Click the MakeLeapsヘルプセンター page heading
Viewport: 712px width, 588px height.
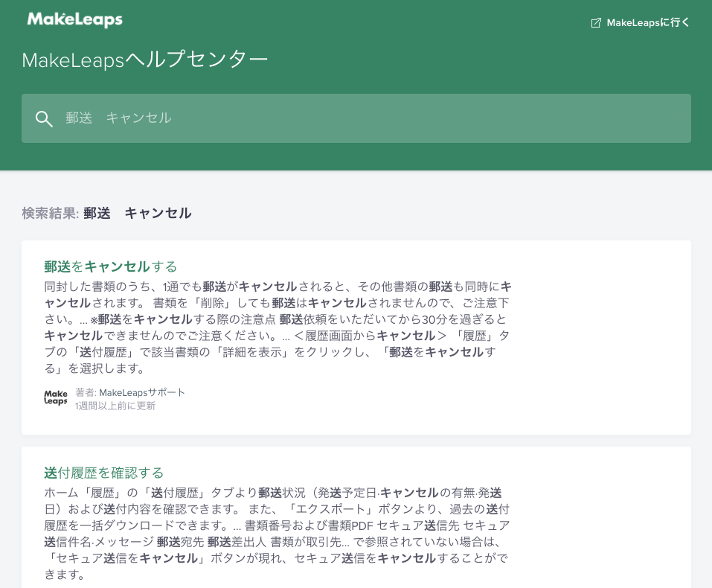[x=144, y=60]
